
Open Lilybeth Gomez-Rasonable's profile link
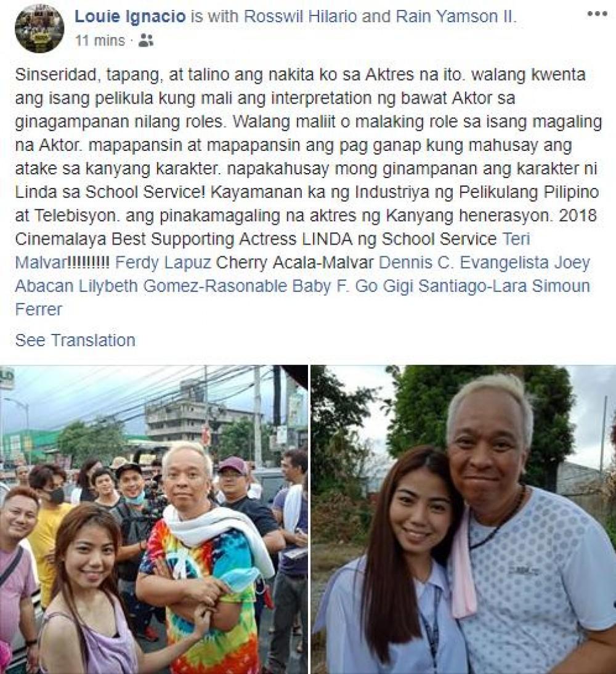click(x=182, y=286)
